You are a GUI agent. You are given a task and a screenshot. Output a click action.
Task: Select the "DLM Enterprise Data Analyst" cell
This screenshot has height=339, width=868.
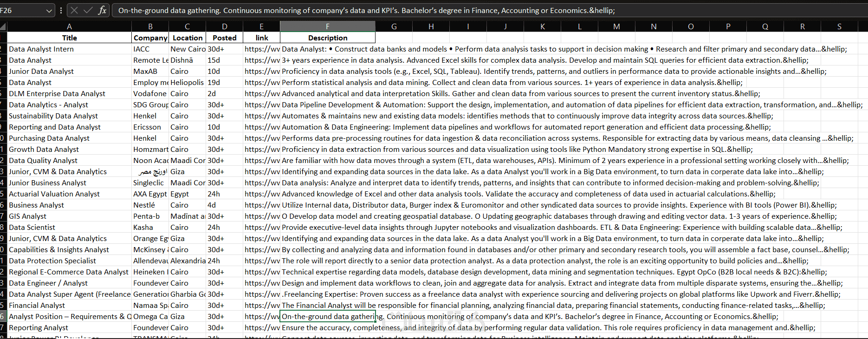point(69,93)
